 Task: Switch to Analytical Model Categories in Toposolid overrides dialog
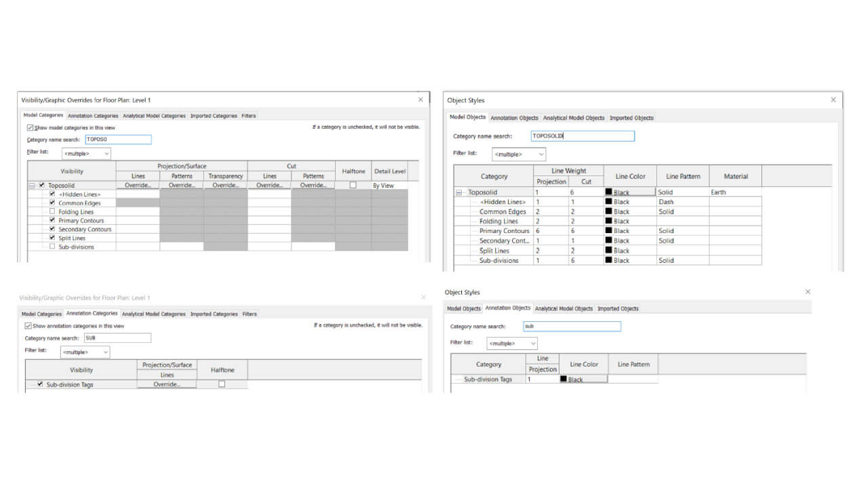[154, 116]
